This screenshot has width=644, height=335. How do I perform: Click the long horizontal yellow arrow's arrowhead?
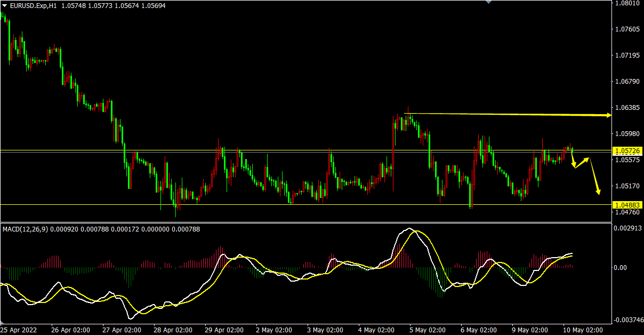point(608,115)
